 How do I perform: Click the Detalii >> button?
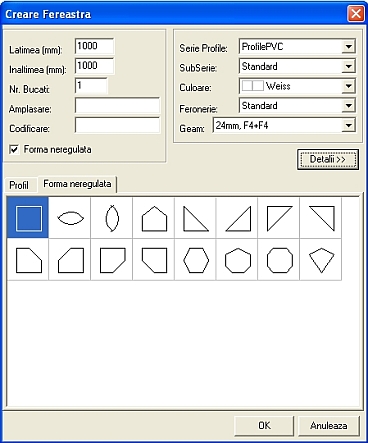pos(328,160)
